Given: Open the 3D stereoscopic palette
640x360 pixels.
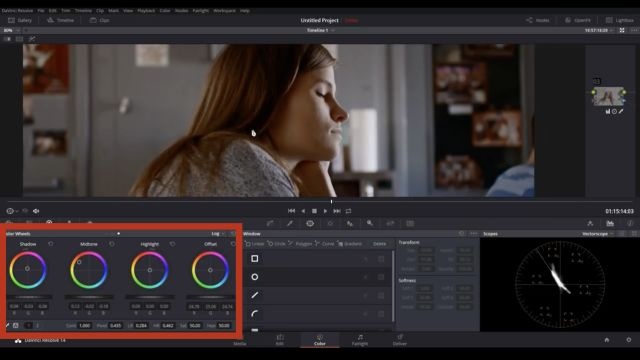Looking at the screenshot, I should tap(410, 223).
